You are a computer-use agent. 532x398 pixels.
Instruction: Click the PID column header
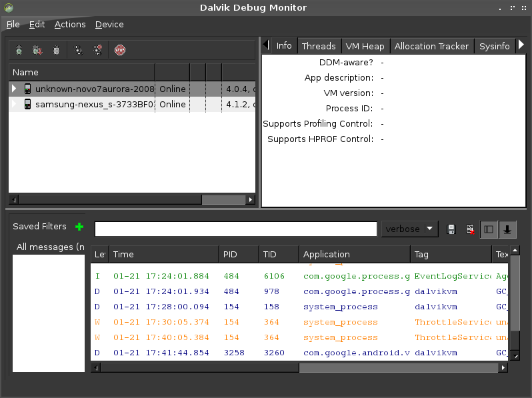239,254
